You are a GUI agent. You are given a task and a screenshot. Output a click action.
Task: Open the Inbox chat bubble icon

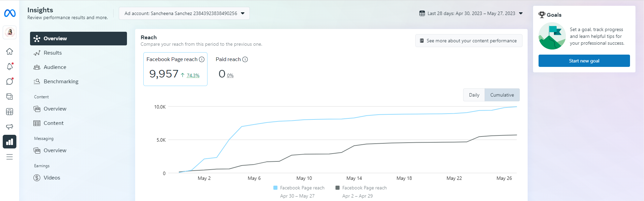click(10, 82)
